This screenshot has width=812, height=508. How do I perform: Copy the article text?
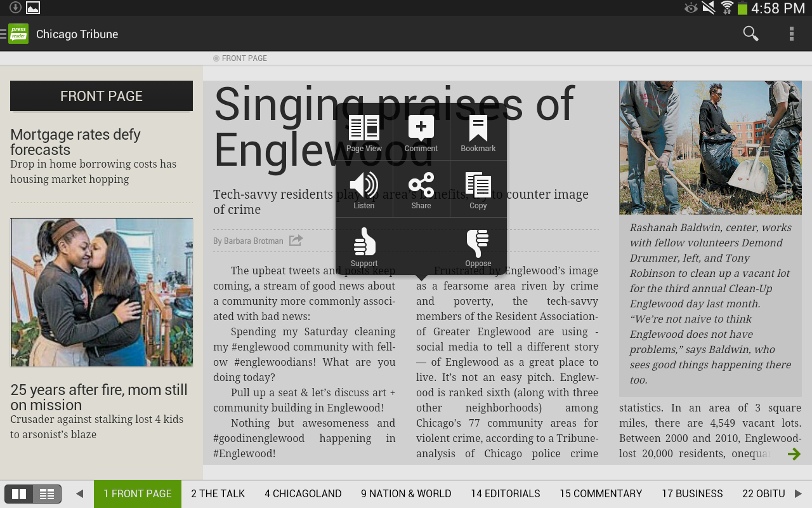click(478, 189)
